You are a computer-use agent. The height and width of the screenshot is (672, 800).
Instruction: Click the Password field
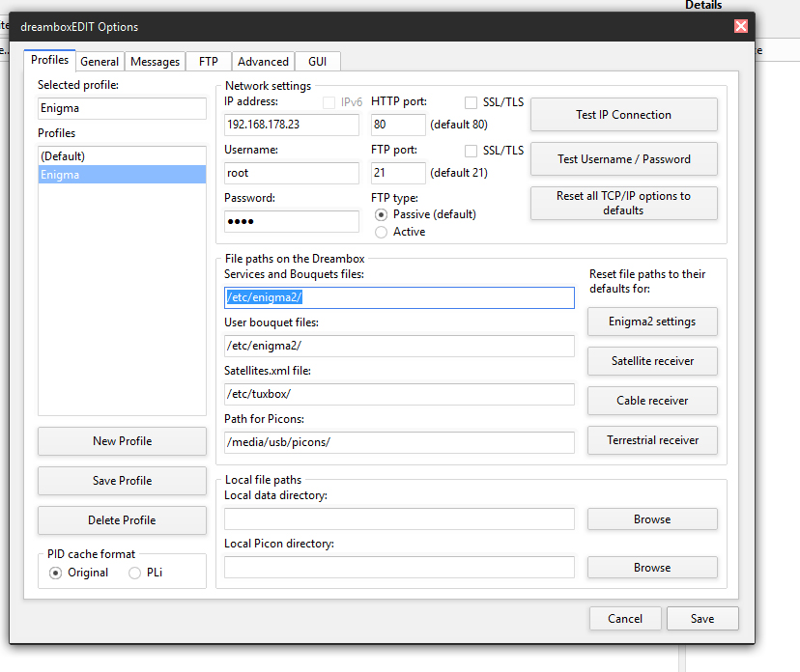click(292, 221)
